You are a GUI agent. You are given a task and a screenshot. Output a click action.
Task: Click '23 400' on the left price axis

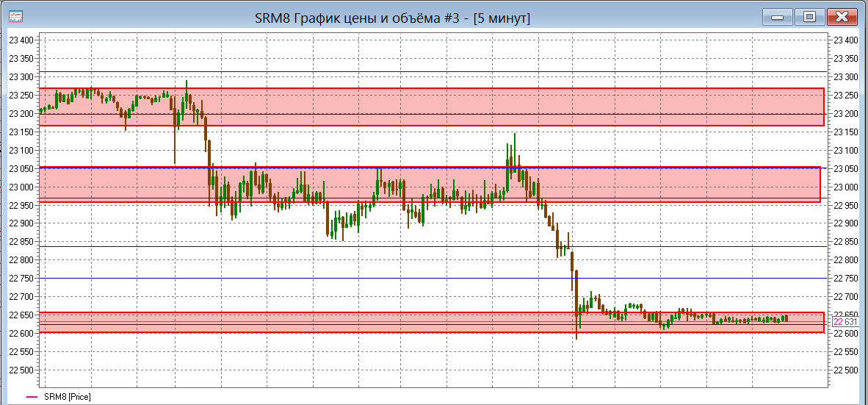(21, 40)
